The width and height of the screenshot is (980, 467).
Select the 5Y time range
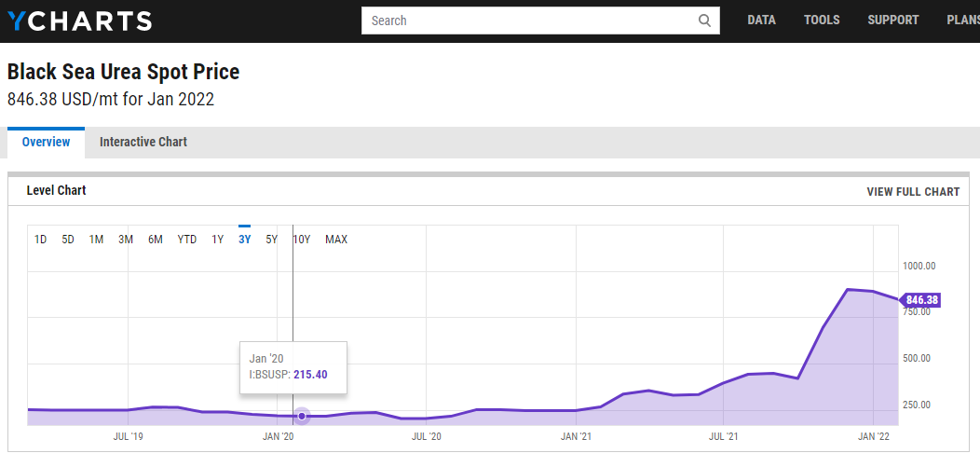[x=271, y=240]
